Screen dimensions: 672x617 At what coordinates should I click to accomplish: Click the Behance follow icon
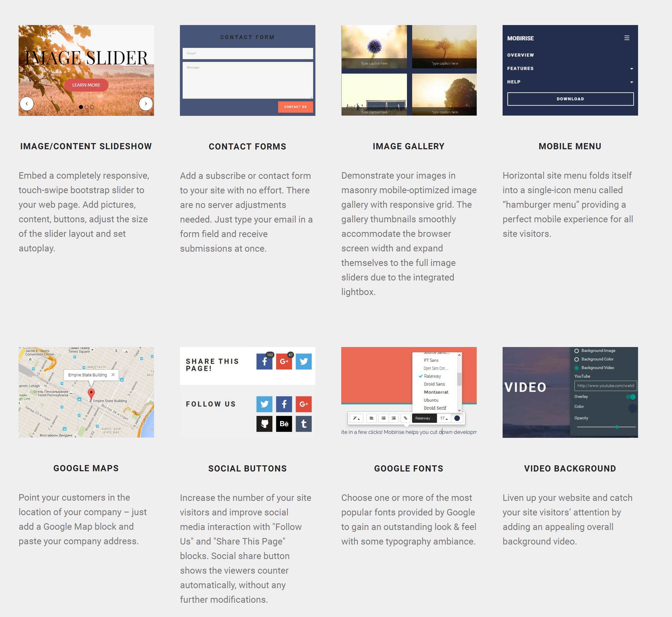coord(284,424)
